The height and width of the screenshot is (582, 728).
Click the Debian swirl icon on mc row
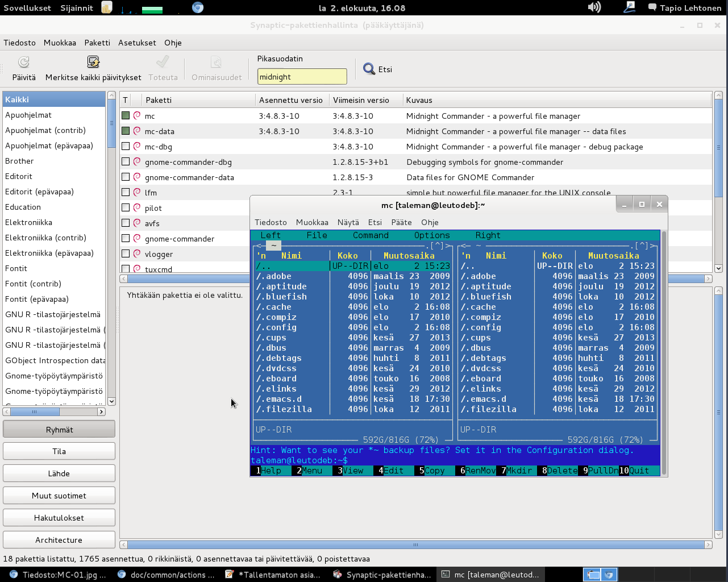point(137,115)
